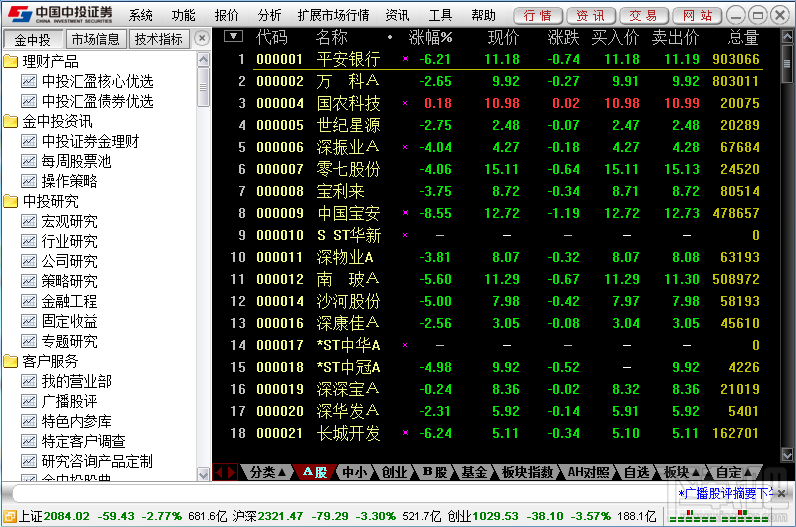796x527 pixels.
Task: Open the 报价 menu
Action: tap(226, 15)
